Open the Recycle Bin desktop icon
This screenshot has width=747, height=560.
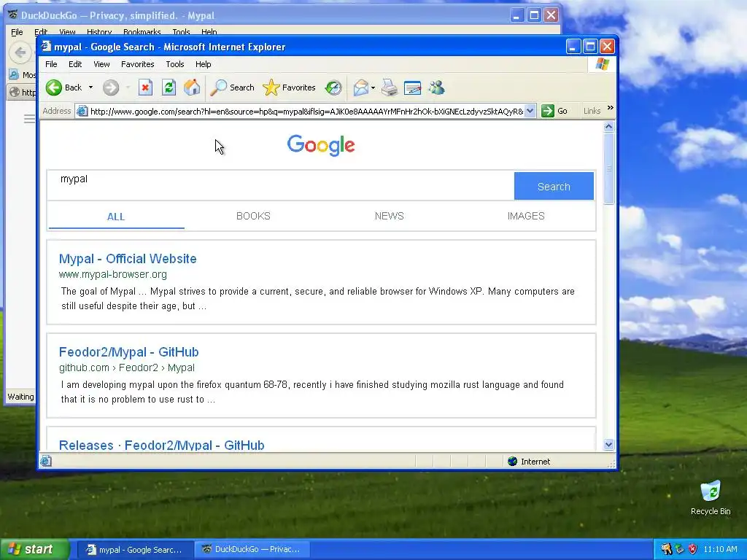coord(711,498)
